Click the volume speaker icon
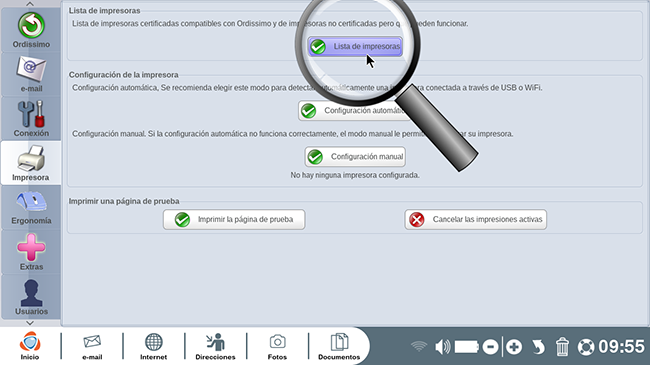 point(443,347)
